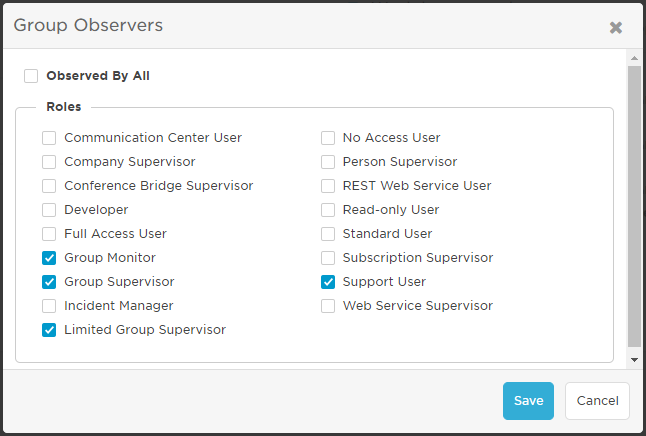The image size is (646, 436).
Task: Uncheck the Support User role
Action: (328, 282)
